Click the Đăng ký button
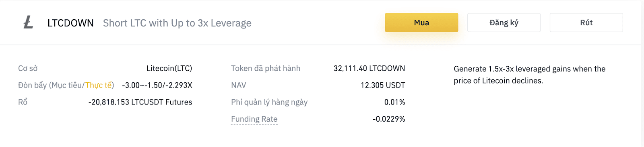 point(504,22)
